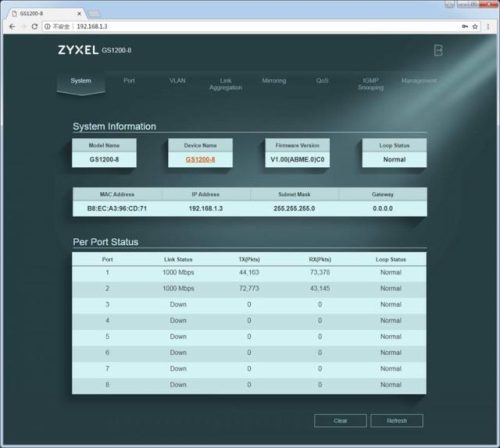Click port 2 TX value 72,773
Image resolution: width=500 pixels, height=448 pixels.
[249, 288]
